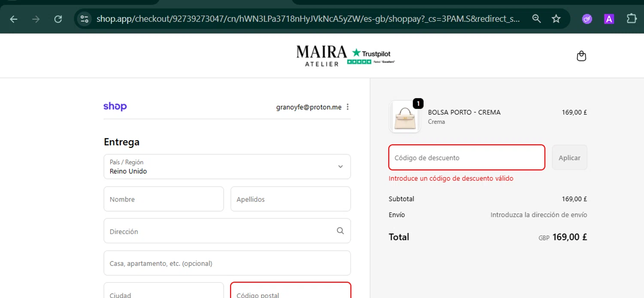Image resolution: width=644 pixels, height=298 pixels.
Task: Click the 'Introduzca la dirección de envío' text
Action: [x=539, y=215]
